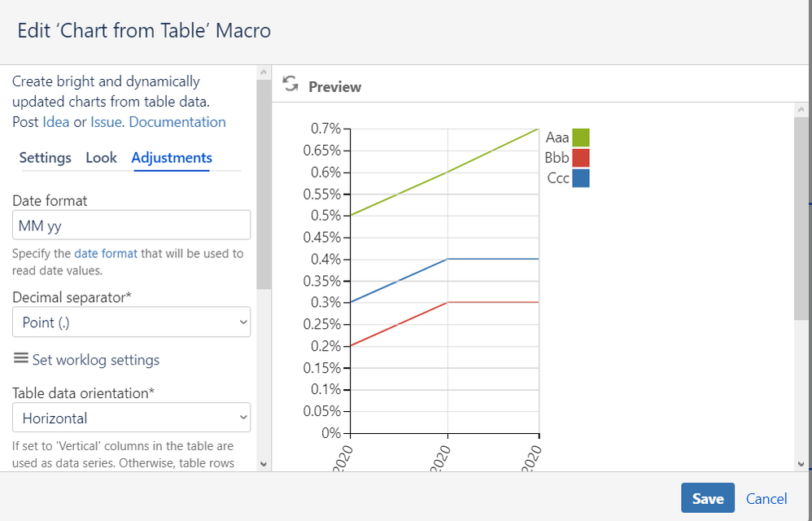Follow the date format help link
The image size is (812, 521).
[x=106, y=253]
